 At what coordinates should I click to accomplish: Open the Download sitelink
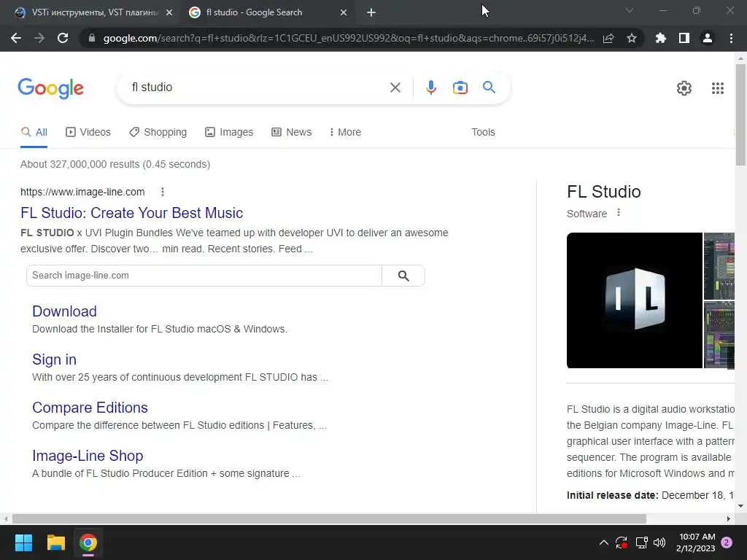(x=64, y=311)
